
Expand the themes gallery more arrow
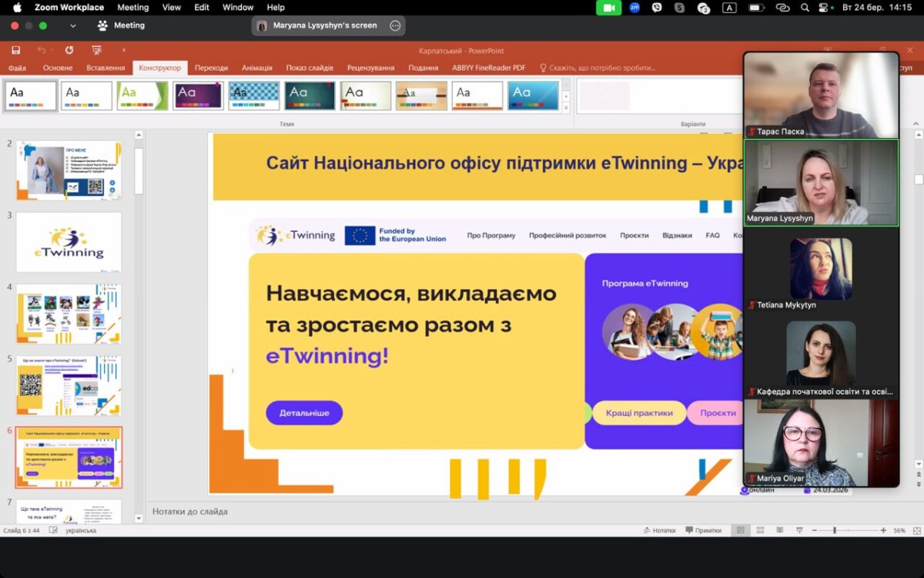point(566,109)
